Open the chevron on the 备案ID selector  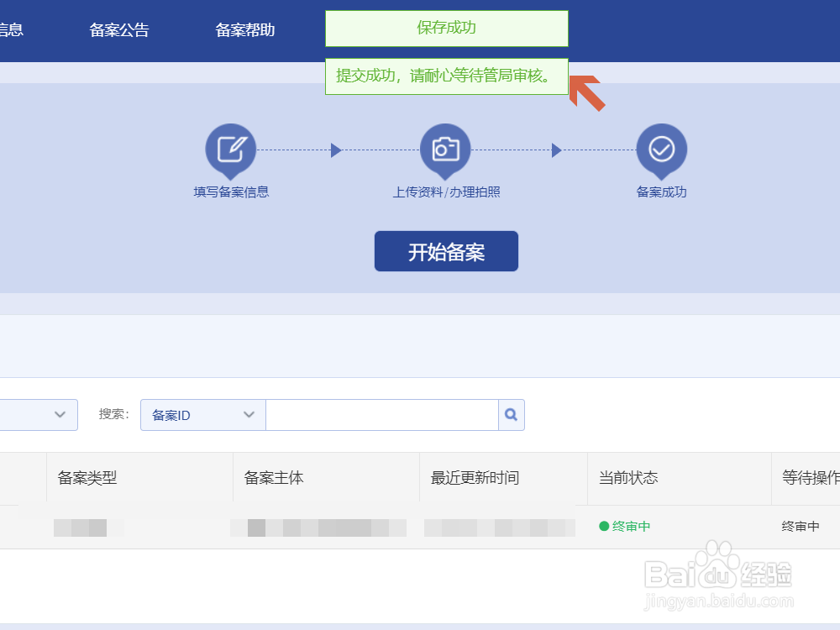[x=249, y=414]
